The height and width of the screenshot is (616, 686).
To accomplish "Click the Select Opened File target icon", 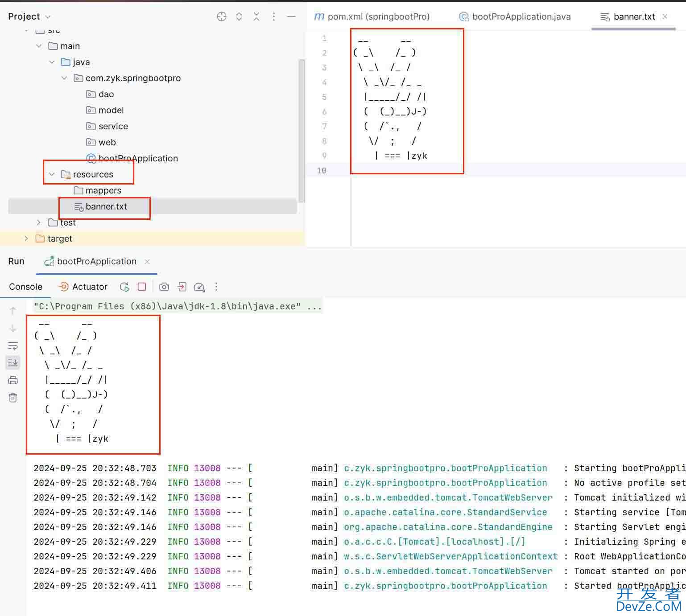I will point(222,16).
